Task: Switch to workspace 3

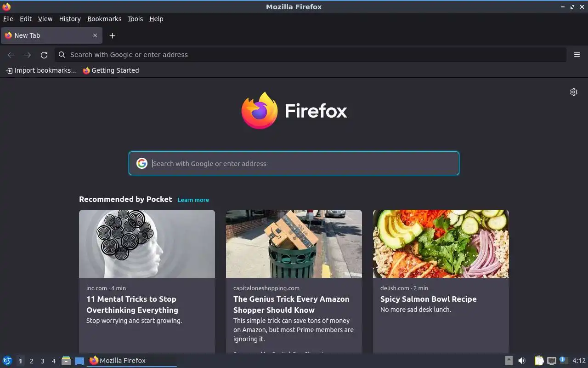Action: 42,361
